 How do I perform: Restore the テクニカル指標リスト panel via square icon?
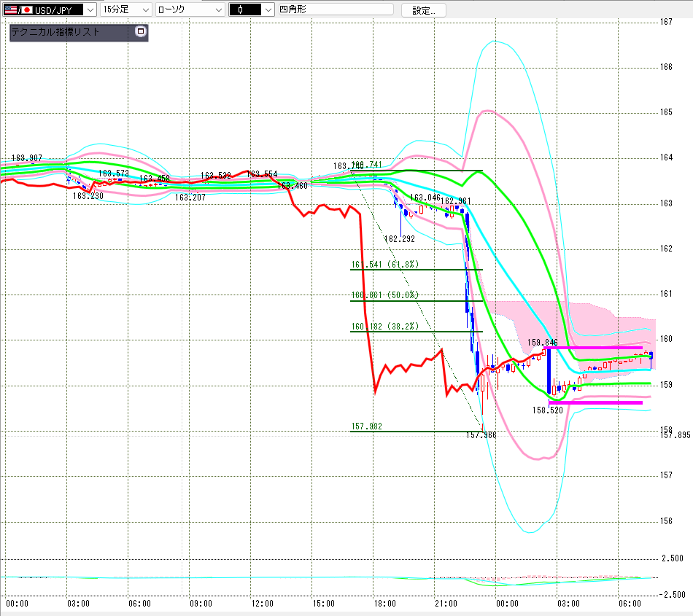141,31
